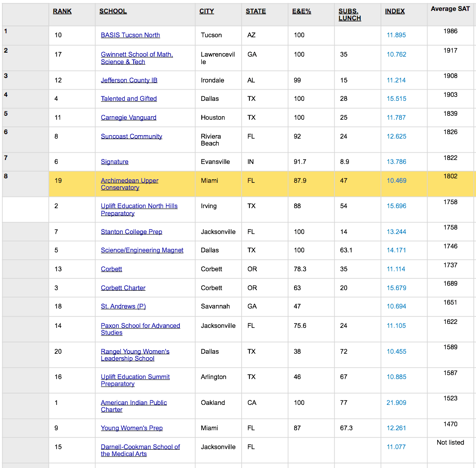
Task: Open the Jefferson County IB link
Action: [x=129, y=80]
